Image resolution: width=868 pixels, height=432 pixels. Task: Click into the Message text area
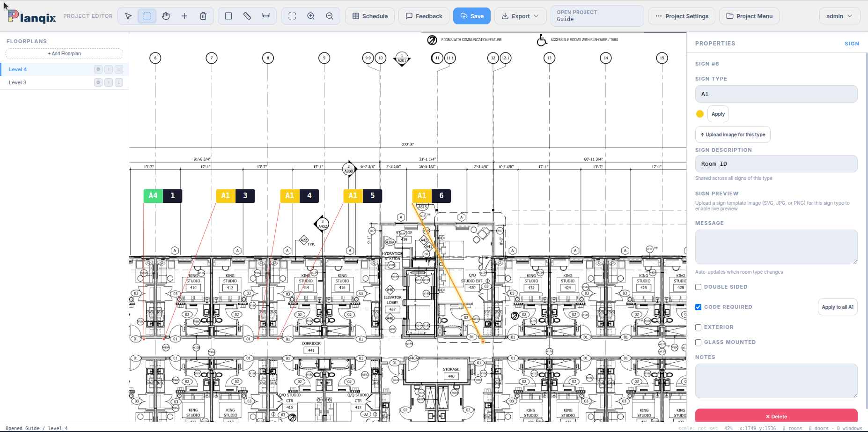(x=776, y=247)
